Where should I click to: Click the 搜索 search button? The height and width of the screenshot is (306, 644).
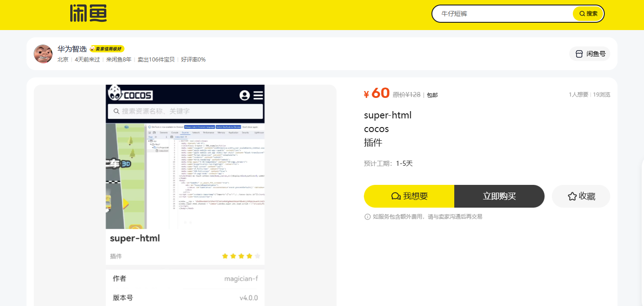(x=588, y=14)
